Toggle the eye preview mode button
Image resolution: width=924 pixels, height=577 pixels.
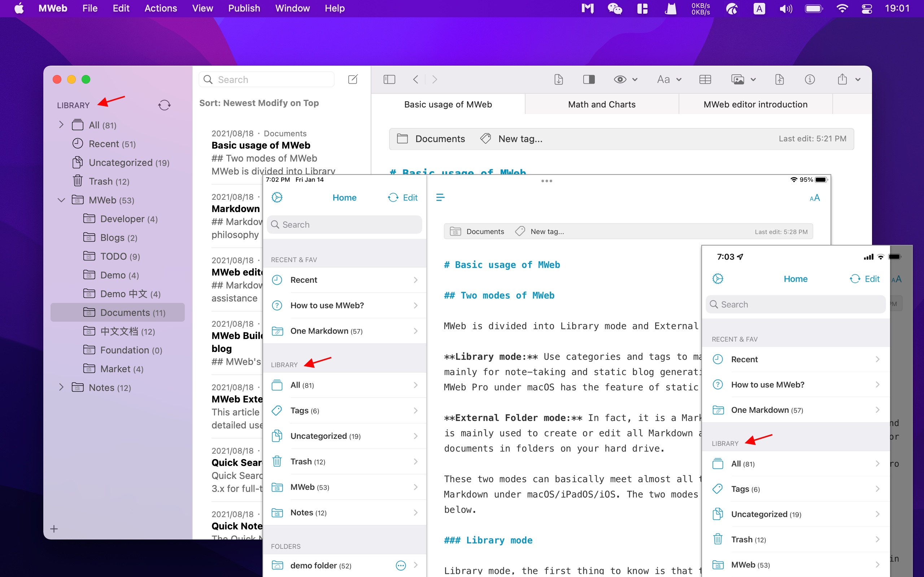620,79
